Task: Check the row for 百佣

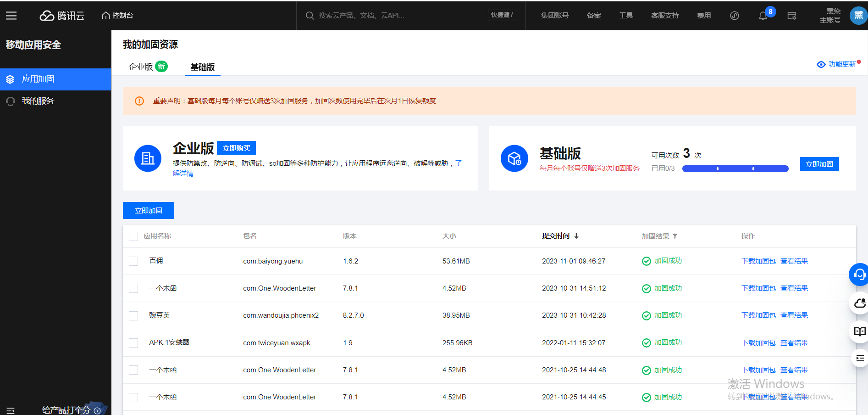Action: point(133,261)
